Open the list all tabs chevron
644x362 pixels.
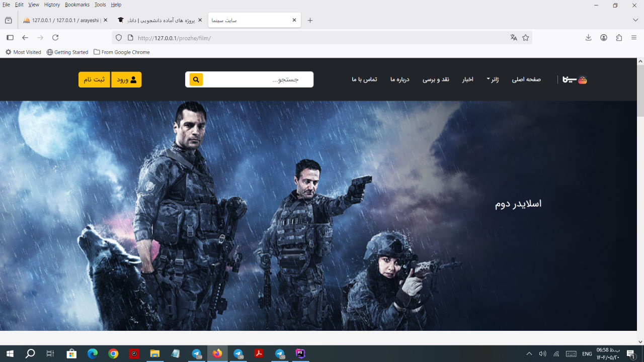pos(635,20)
